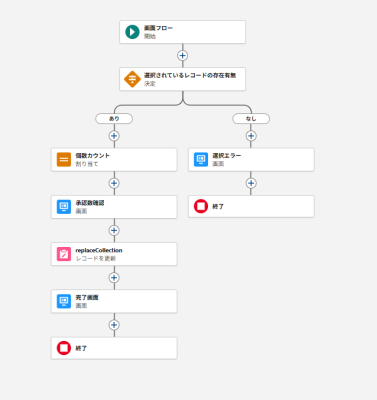Click the orange assignment icon of 個数カウント

point(64,160)
